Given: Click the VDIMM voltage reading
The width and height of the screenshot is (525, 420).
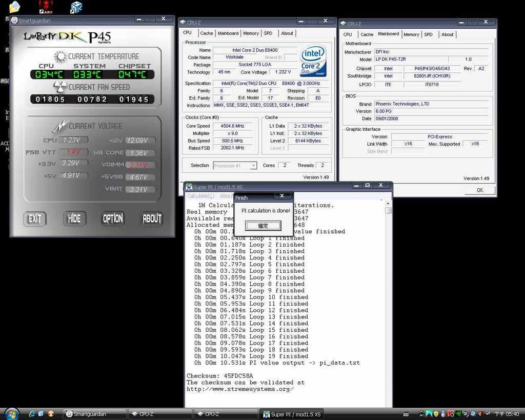Looking at the screenshot, I should (140, 165).
